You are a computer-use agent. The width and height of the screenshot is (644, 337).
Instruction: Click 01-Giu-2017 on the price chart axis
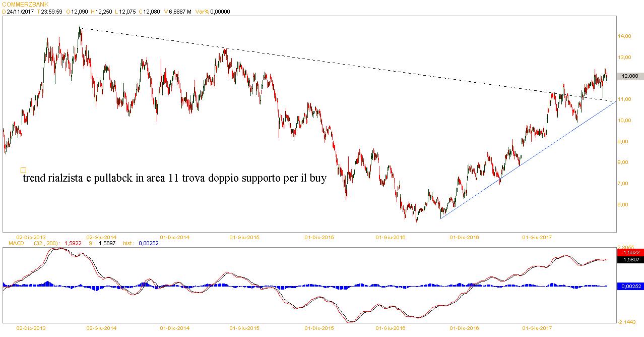(537, 237)
